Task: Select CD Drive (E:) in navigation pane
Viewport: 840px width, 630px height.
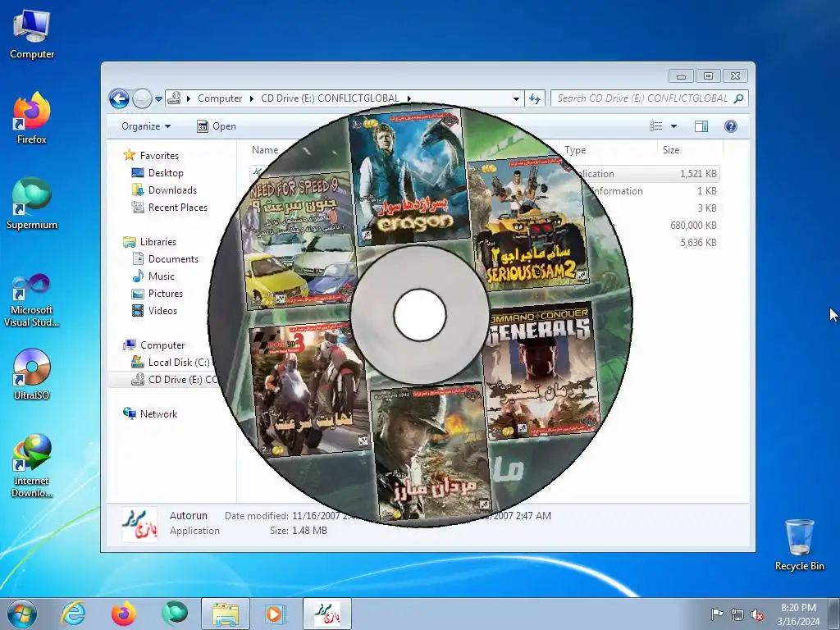Action: (175, 380)
